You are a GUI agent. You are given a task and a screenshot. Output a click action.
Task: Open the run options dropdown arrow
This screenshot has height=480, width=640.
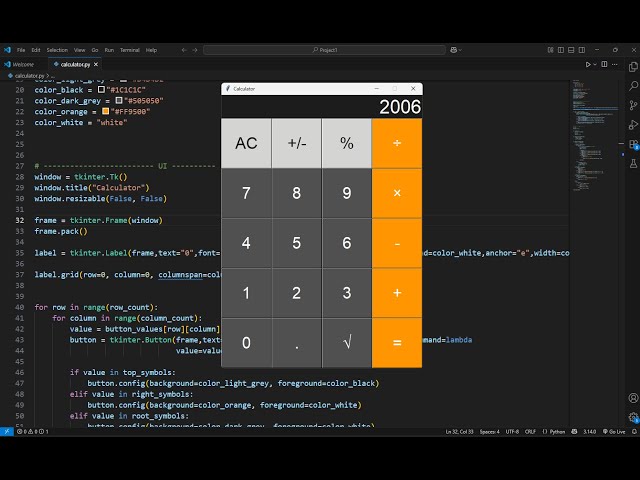[x=595, y=64]
